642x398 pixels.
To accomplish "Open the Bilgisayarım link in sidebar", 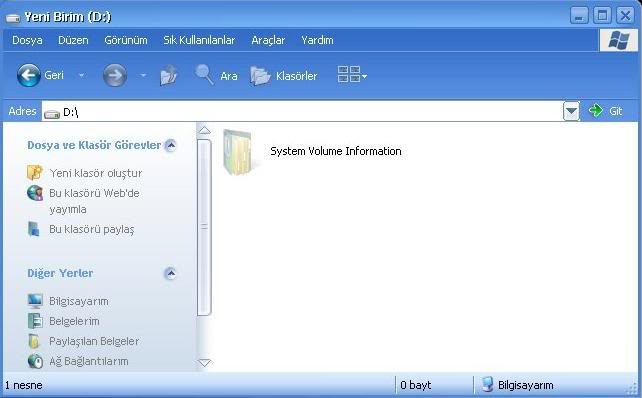I will coord(79,301).
